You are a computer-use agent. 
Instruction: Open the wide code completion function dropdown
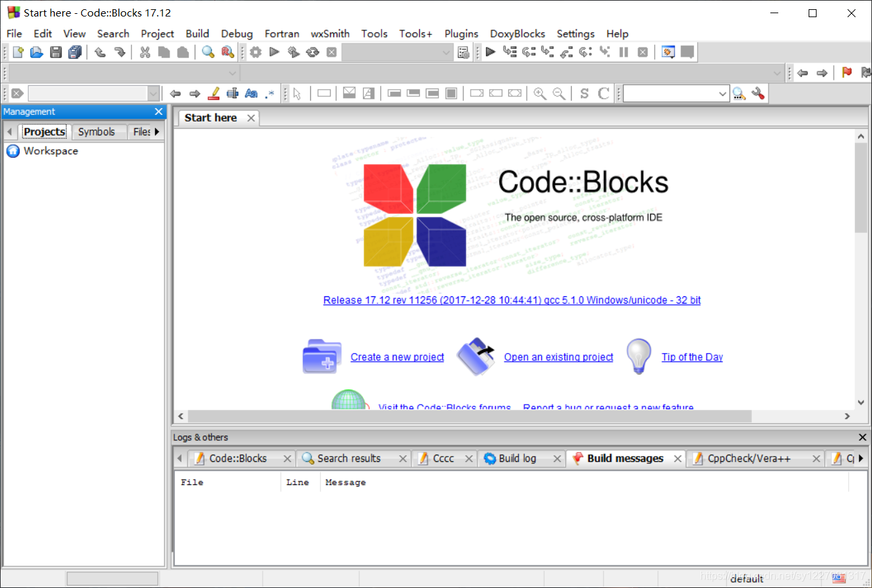[778, 73]
